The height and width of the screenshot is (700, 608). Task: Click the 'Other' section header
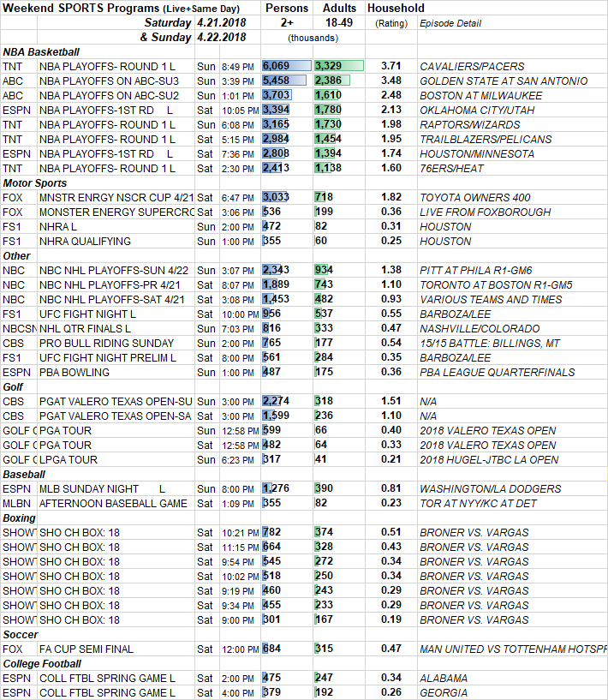pos(16,256)
